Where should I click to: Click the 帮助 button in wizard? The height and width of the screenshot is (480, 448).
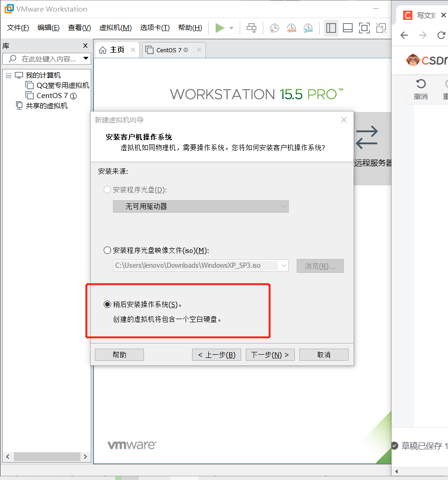point(119,355)
